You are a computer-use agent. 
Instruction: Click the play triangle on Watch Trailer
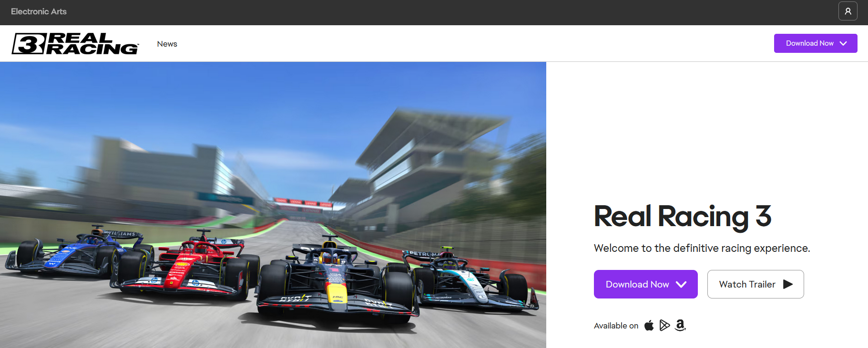pyautogui.click(x=788, y=284)
